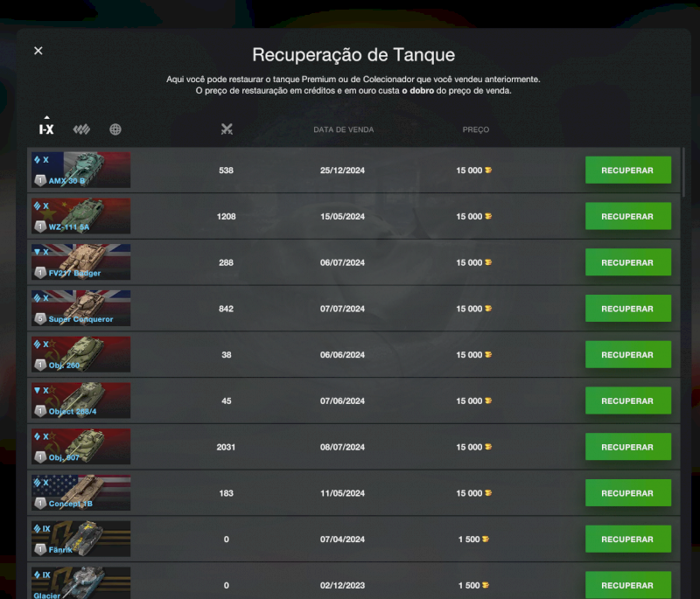Restore the FV217 Badger tank
The width and height of the screenshot is (700, 599).
(x=627, y=262)
